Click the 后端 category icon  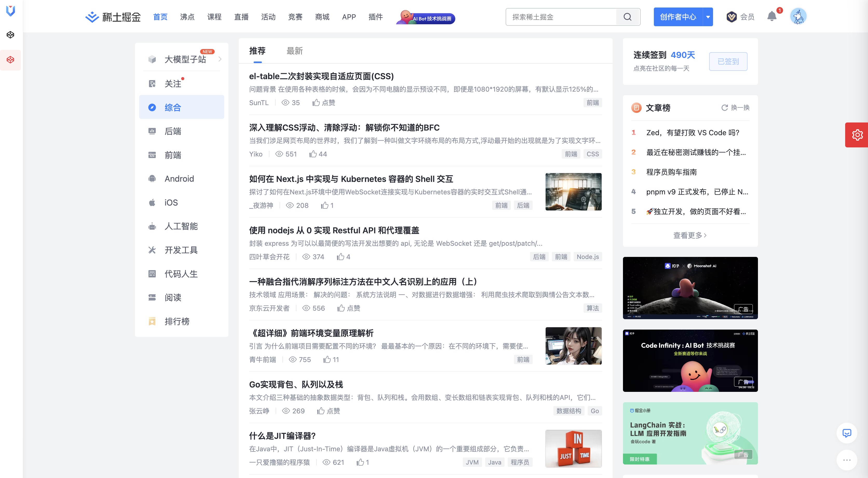[x=152, y=131]
